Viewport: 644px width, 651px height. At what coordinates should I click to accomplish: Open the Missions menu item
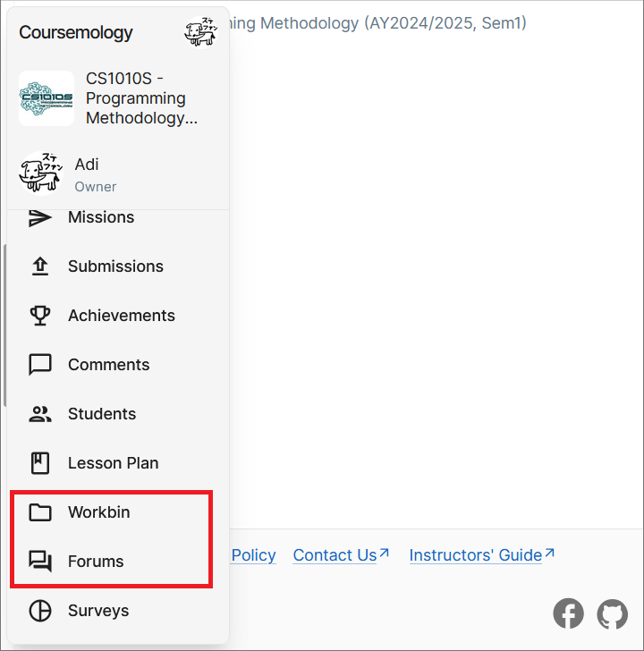101,217
